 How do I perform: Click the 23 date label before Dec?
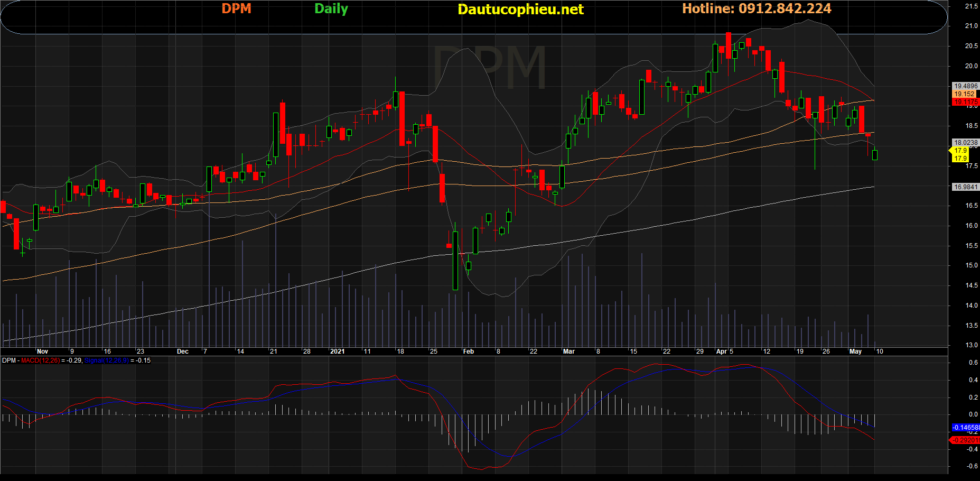point(140,351)
